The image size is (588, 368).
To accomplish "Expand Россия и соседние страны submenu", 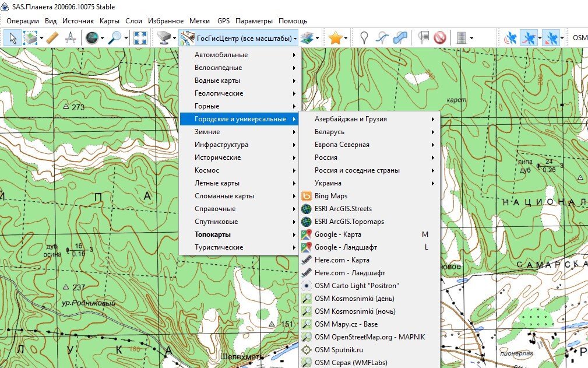I will click(x=369, y=170).
